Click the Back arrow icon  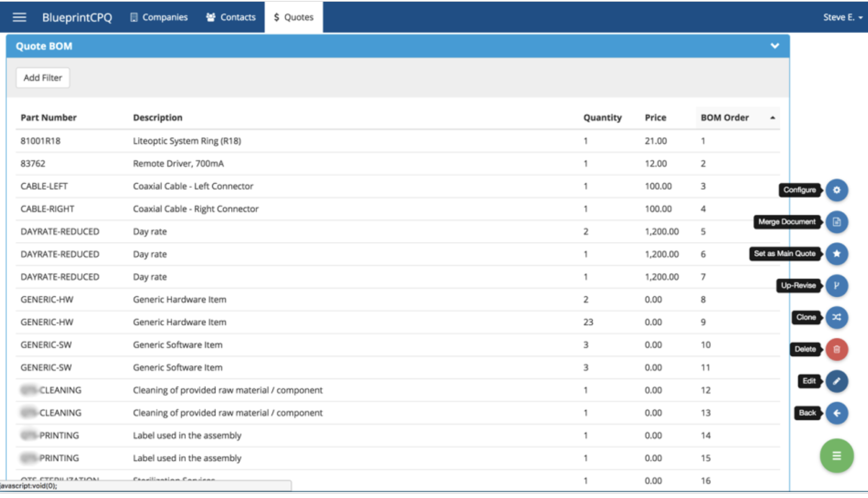click(836, 413)
